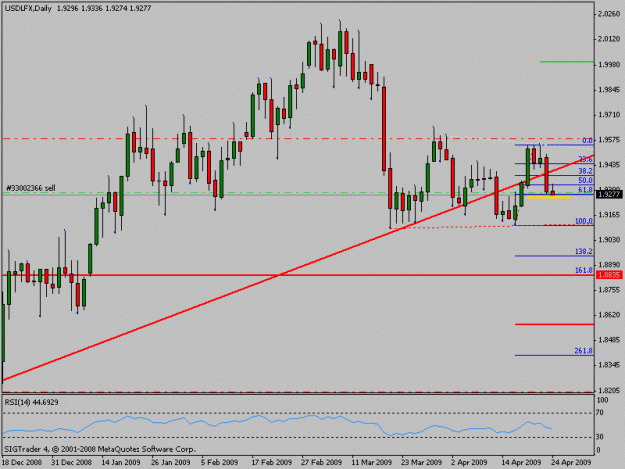Select the RSI blue indicator line
This screenshot has height=469, width=625.
pos(277,424)
